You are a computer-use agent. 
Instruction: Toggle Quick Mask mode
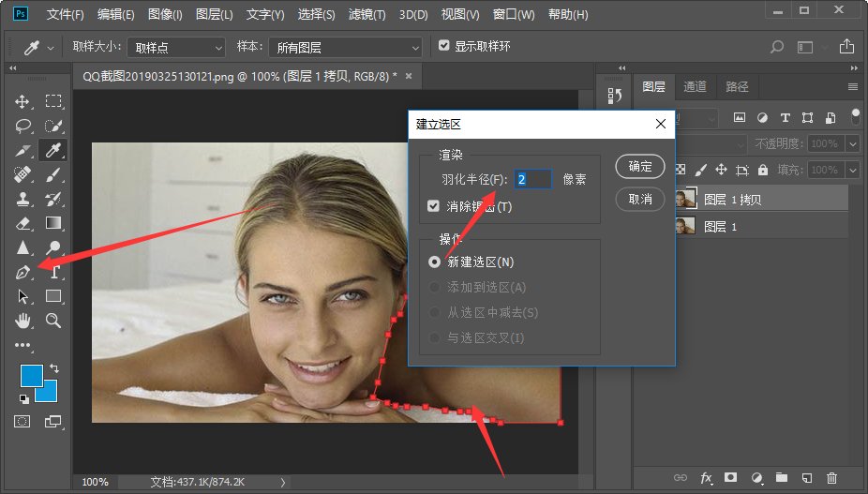pos(22,422)
